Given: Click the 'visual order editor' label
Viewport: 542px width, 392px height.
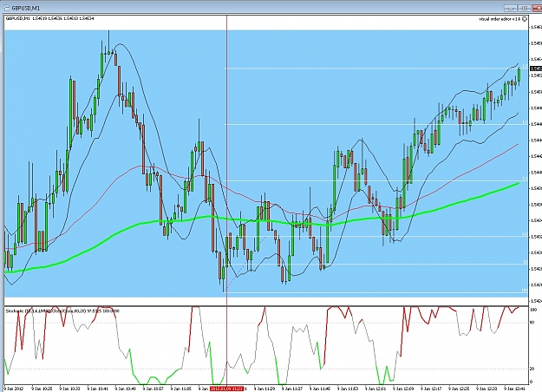Looking at the screenshot, I should (x=500, y=19).
